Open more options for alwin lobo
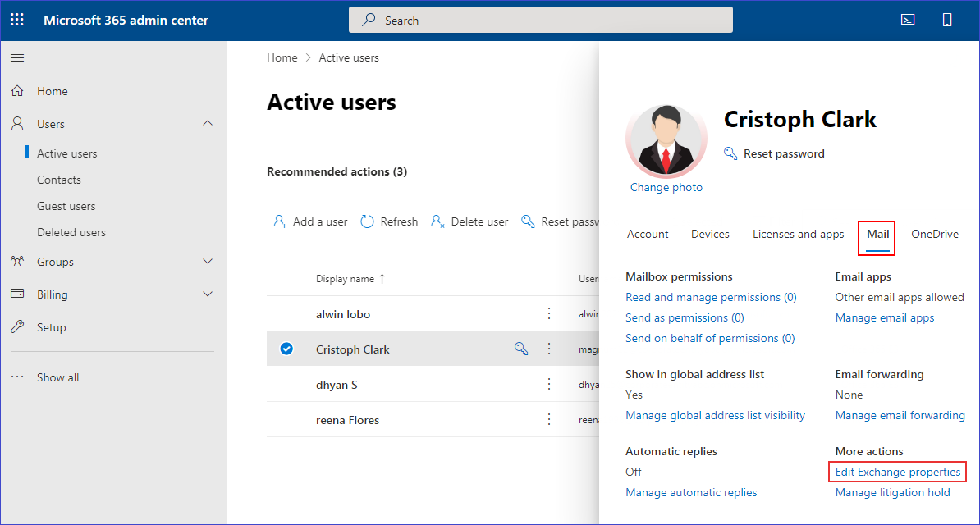980x525 pixels. (550, 314)
